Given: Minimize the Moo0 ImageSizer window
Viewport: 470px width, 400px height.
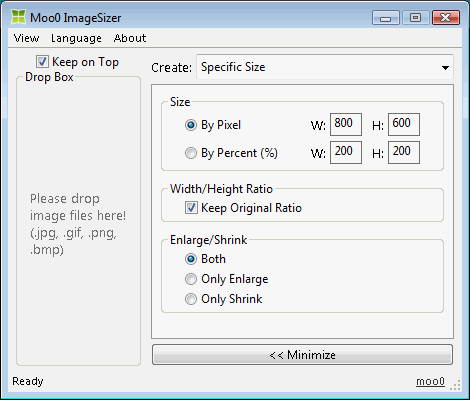Looking at the screenshot, I should pos(386,18).
